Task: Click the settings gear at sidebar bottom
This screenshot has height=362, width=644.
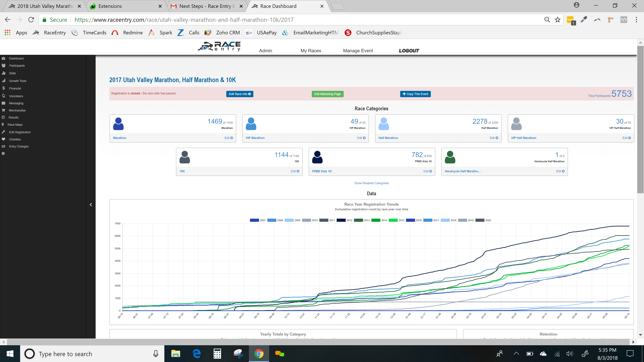Action: [3, 153]
